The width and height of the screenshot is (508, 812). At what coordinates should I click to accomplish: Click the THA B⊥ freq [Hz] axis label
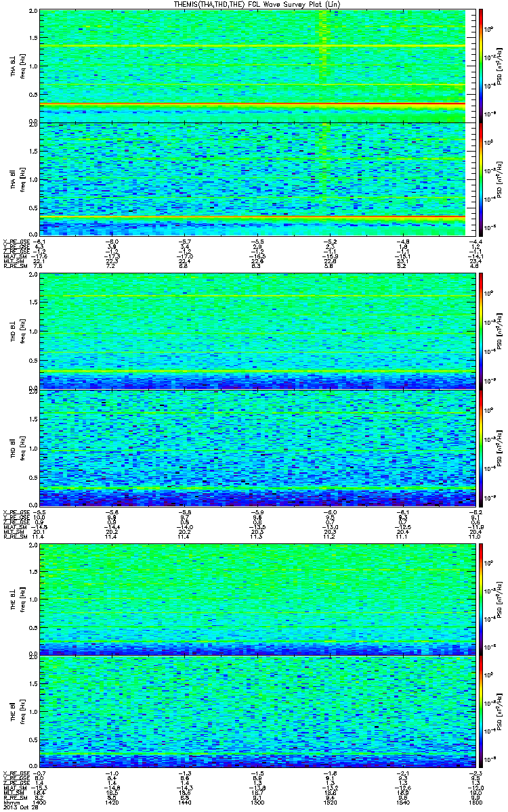coord(17,66)
